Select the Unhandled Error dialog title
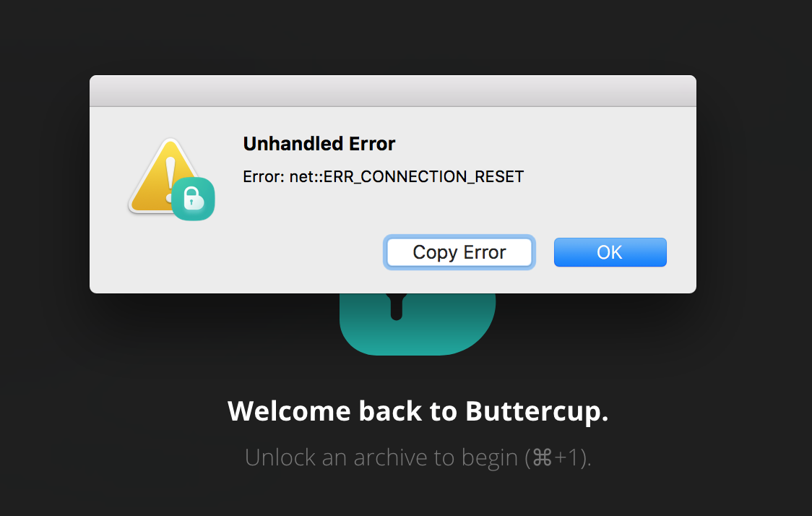The image size is (812, 516). coord(319,144)
